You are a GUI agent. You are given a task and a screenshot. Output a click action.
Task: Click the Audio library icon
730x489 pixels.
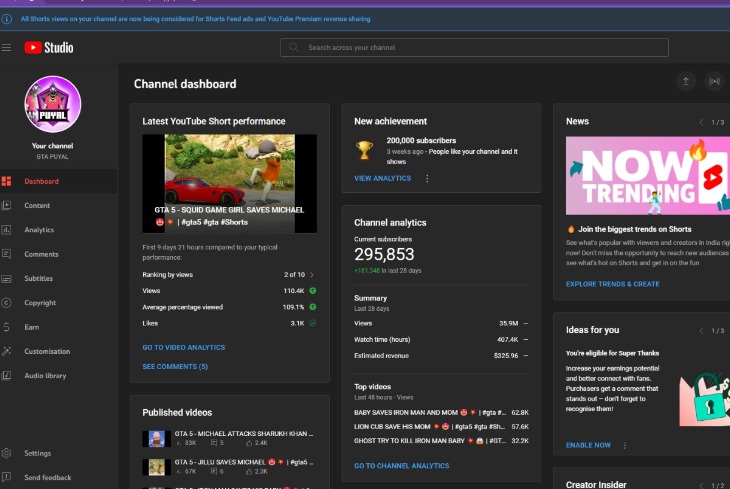point(7,375)
